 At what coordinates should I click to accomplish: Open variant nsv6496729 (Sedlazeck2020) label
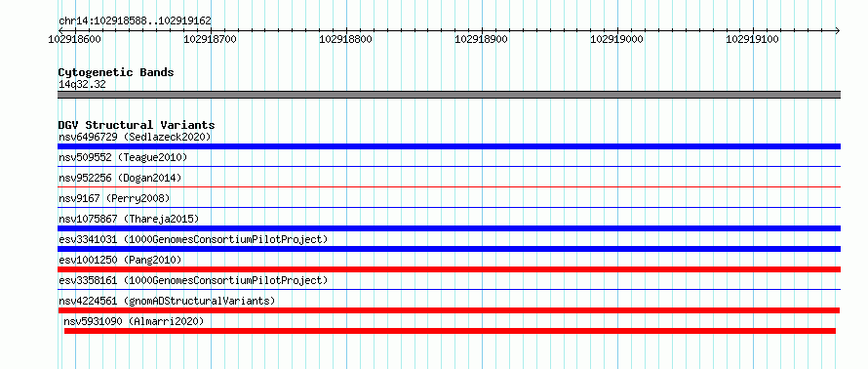pyautogui.click(x=135, y=137)
